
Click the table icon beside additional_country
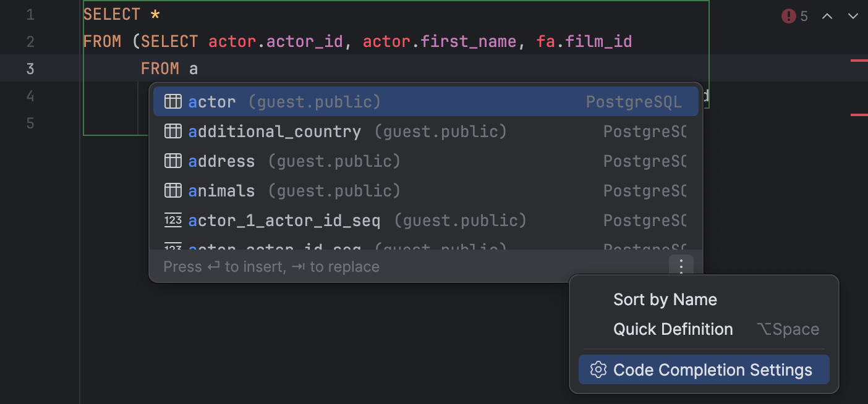tap(173, 131)
